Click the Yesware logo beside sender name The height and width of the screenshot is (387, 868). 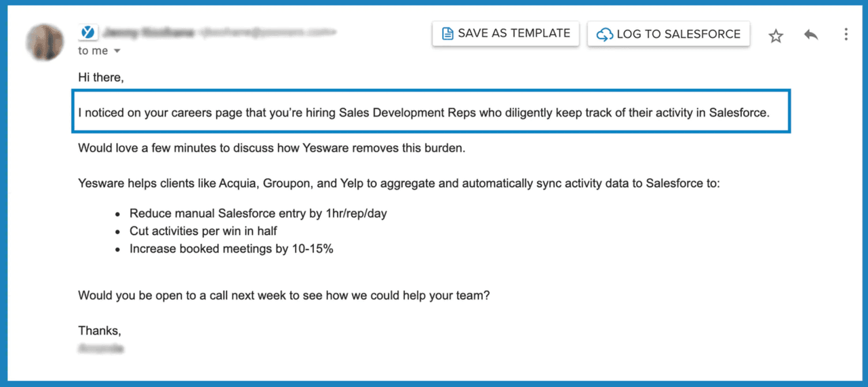pyautogui.click(x=87, y=32)
